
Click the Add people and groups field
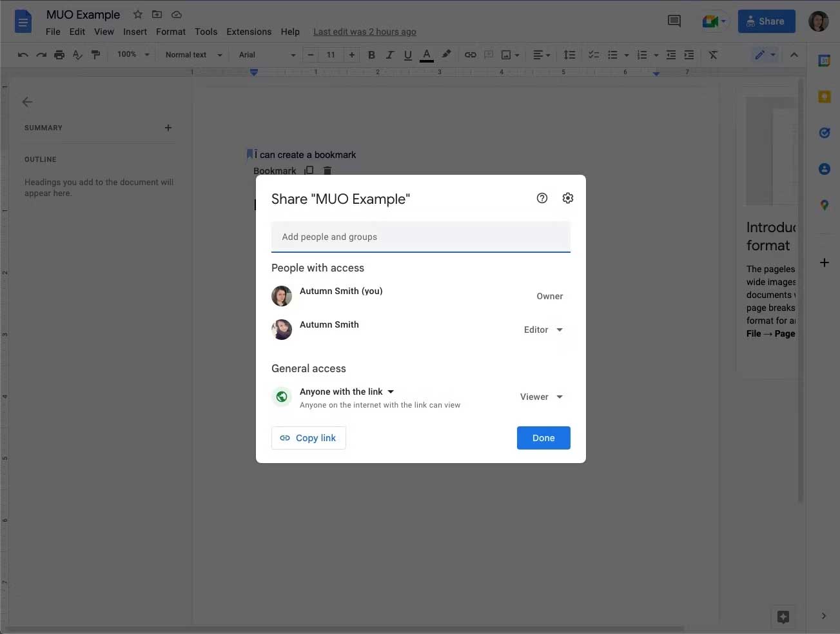420,237
